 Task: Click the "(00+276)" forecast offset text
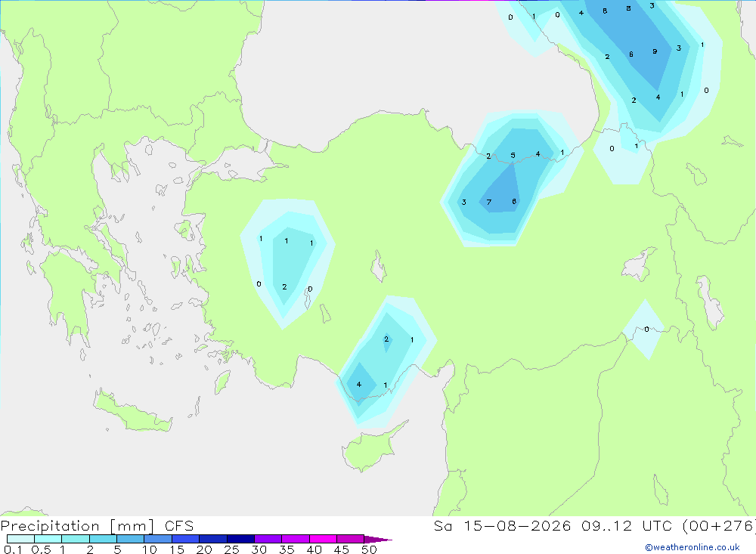718,526
